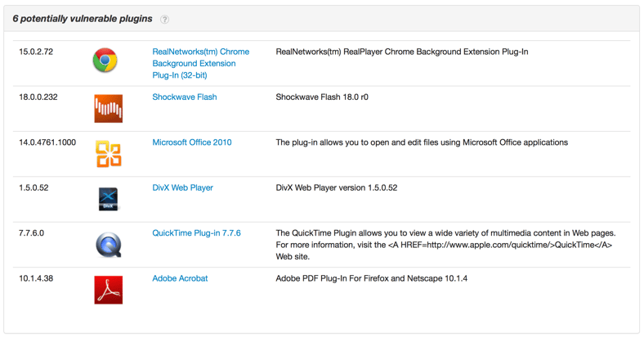Image resolution: width=644 pixels, height=338 pixels.
Task: Click the Microsoft Office 2010 icon
Action: pyautogui.click(x=108, y=154)
